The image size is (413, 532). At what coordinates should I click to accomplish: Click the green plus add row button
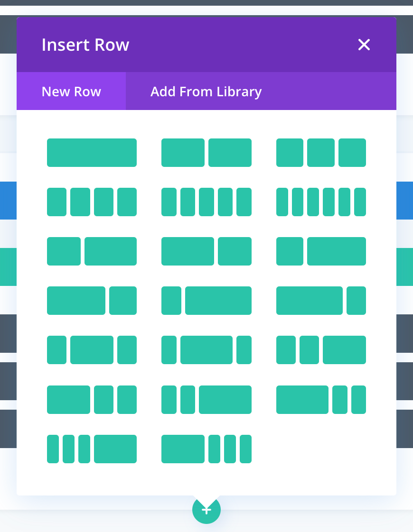(206, 510)
